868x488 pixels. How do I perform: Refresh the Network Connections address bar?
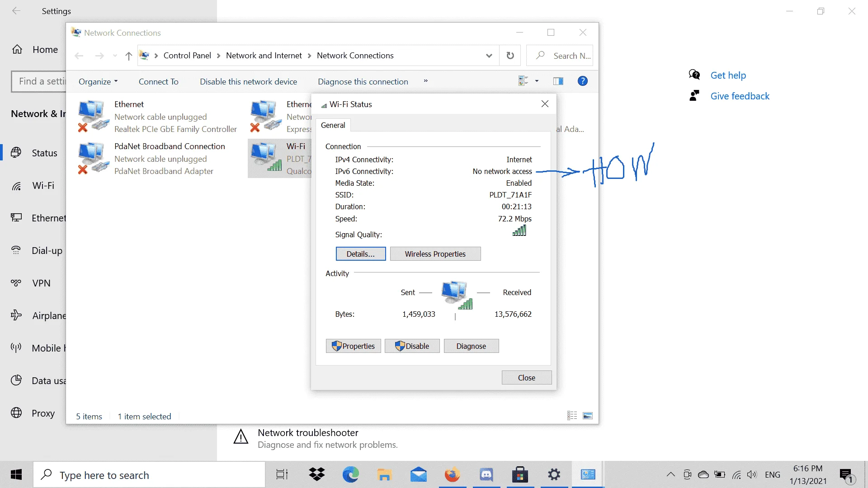pos(510,56)
